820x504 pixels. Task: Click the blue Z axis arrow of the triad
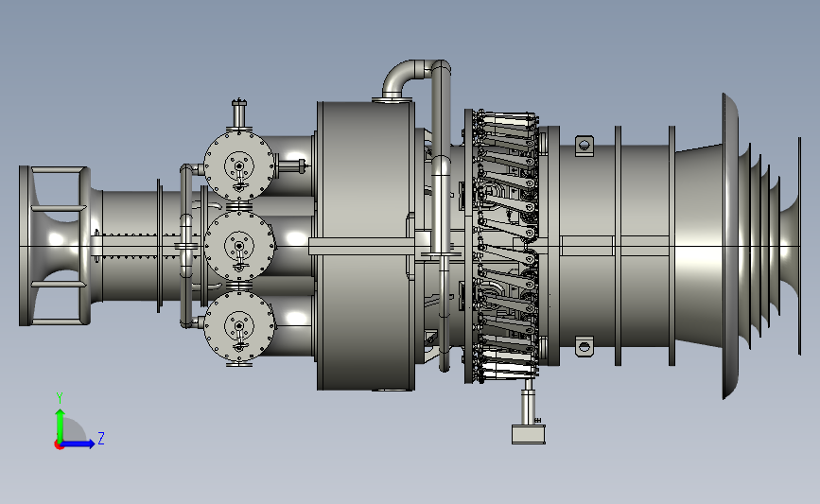pyautogui.click(x=79, y=444)
